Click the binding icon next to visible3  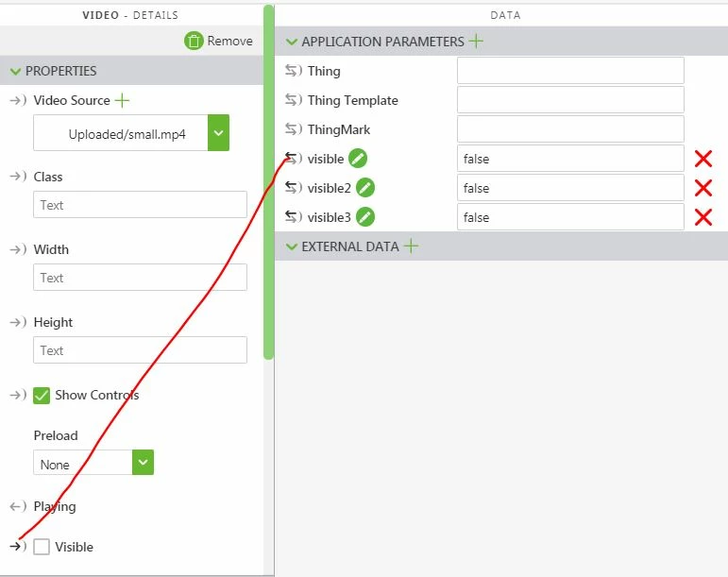pyautogui.click(x=294, y=217)
